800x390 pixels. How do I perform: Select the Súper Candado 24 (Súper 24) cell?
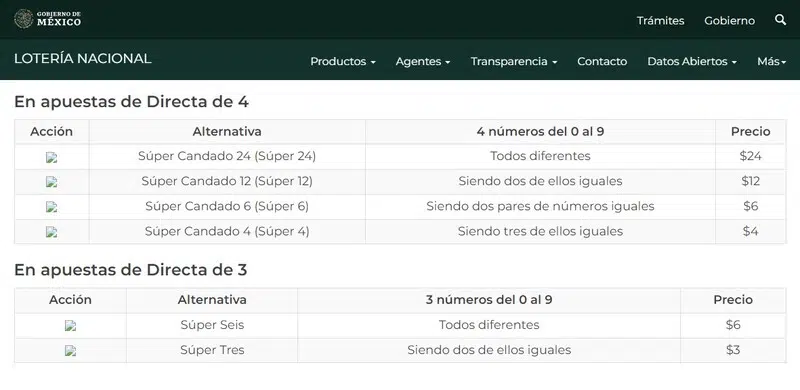227,156
